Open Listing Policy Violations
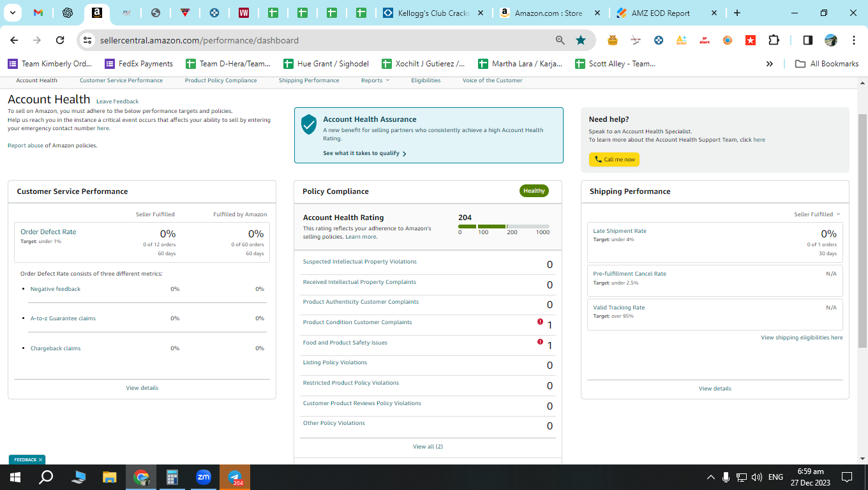Image resolution: width=868 pixels, height=490 pixels. (x=335, y=362)
